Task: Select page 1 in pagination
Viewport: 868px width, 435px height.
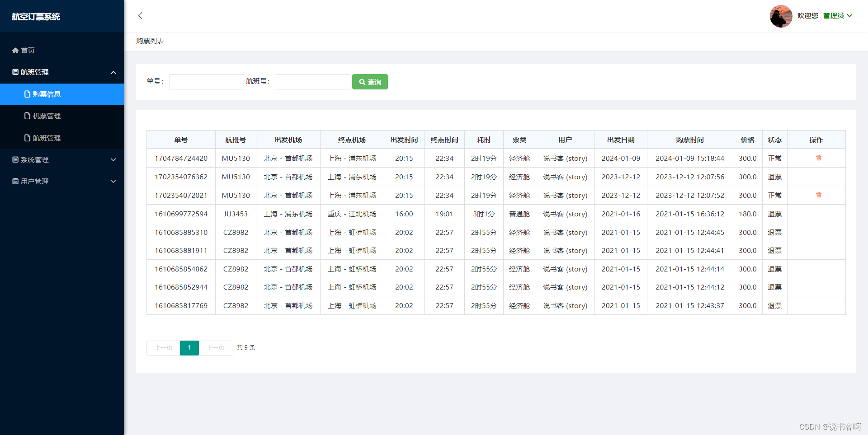Action: point(189,348)
